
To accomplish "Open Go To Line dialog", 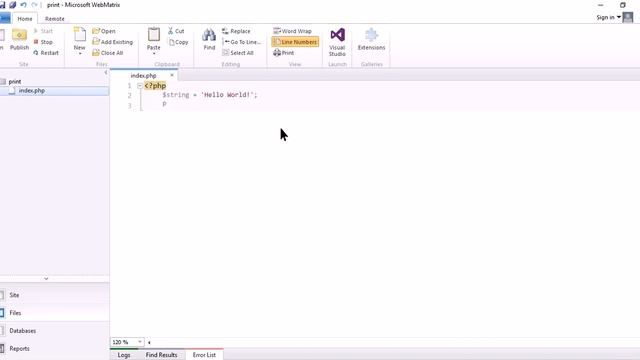I will [x=242, y=42].
